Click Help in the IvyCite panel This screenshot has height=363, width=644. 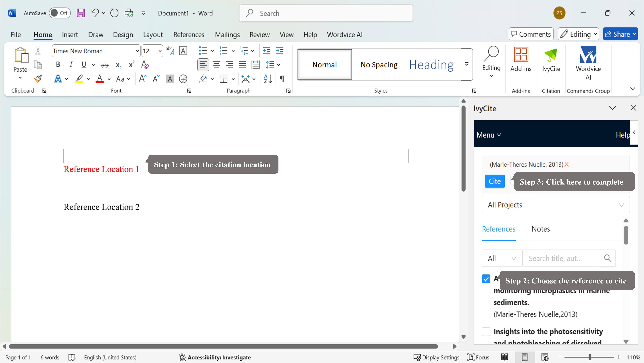623,135
